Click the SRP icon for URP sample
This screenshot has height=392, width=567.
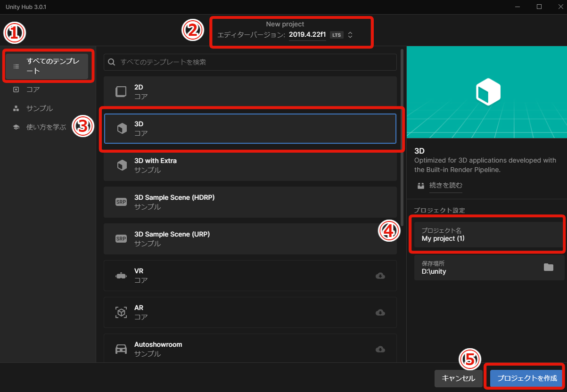pos(121,239)
